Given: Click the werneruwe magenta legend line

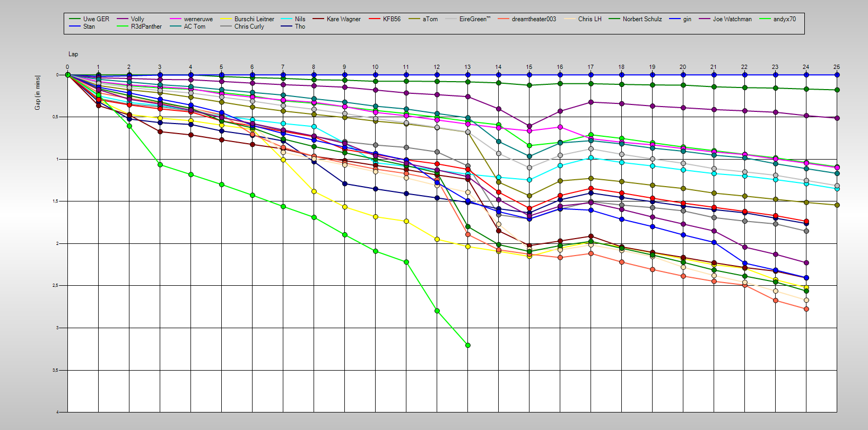Looking at the screenshot, I should click(x=176, y=19).
